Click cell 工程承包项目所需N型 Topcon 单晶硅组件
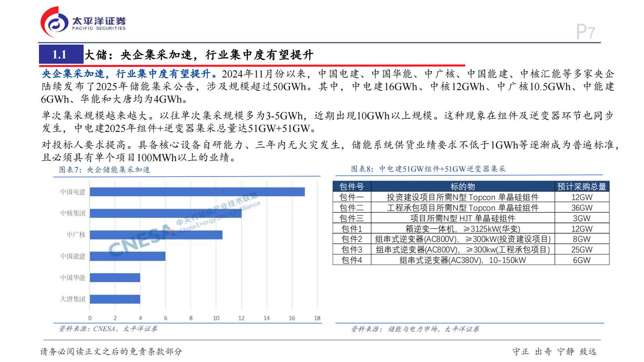Screen dimensions: 644x362 tap(463, 208)
